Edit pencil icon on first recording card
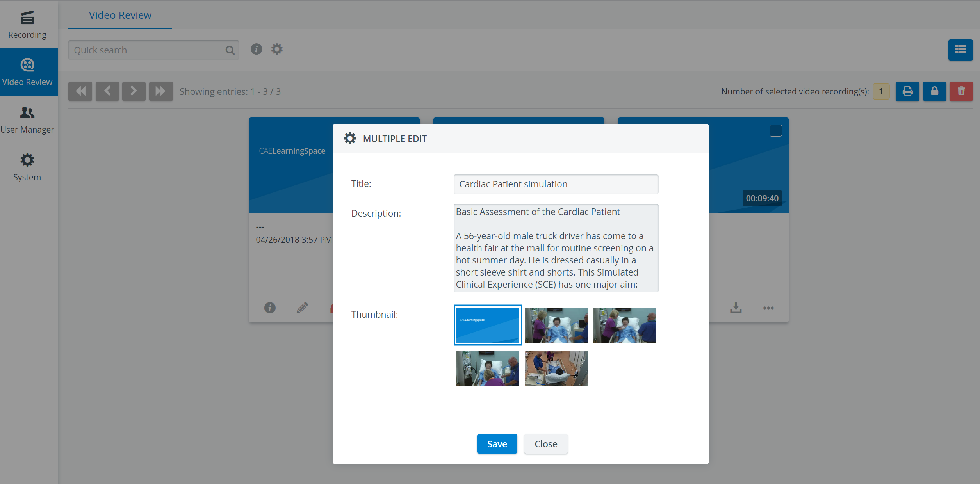The image size is (980, 484). point(302,308)
